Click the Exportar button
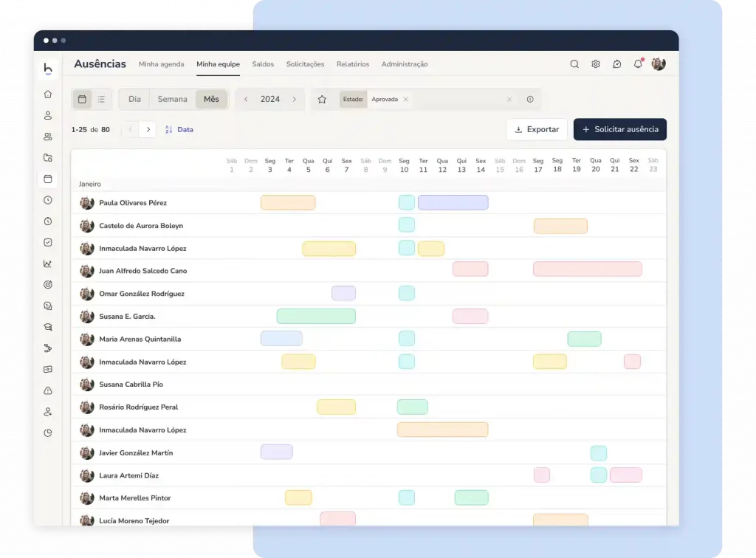This screenshot has width=756, height=558. (537, 129)
